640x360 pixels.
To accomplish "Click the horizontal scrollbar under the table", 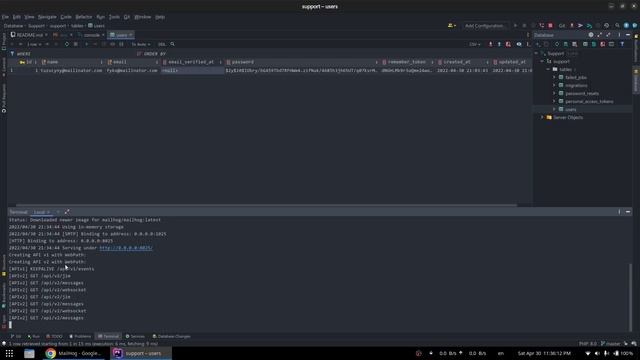I will click(266, 205).
